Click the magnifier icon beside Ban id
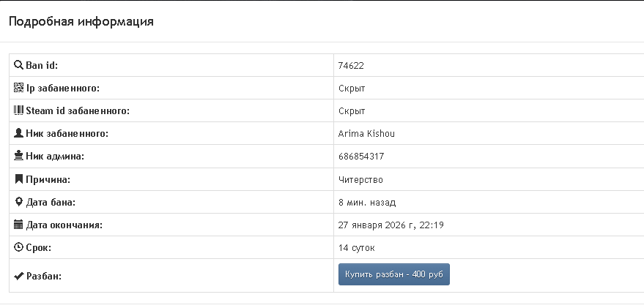 (19, 65)
